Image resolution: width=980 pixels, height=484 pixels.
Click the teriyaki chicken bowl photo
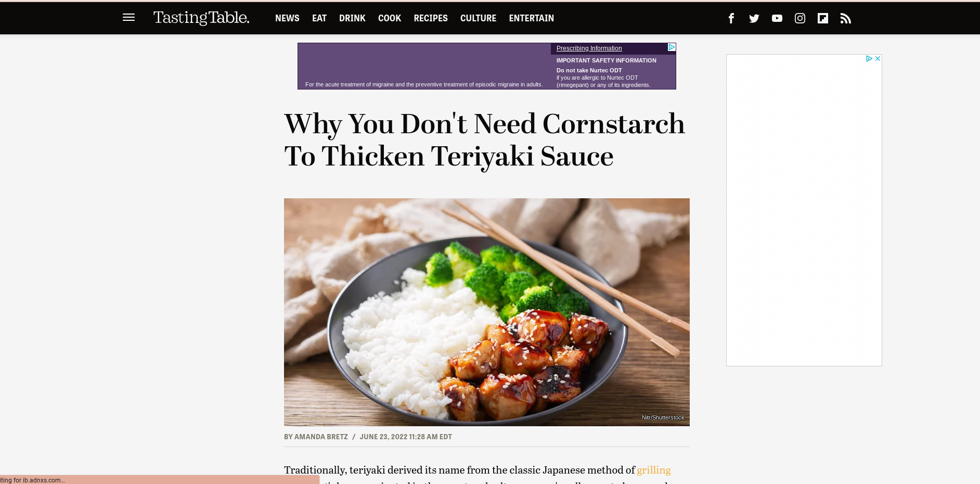486,312
